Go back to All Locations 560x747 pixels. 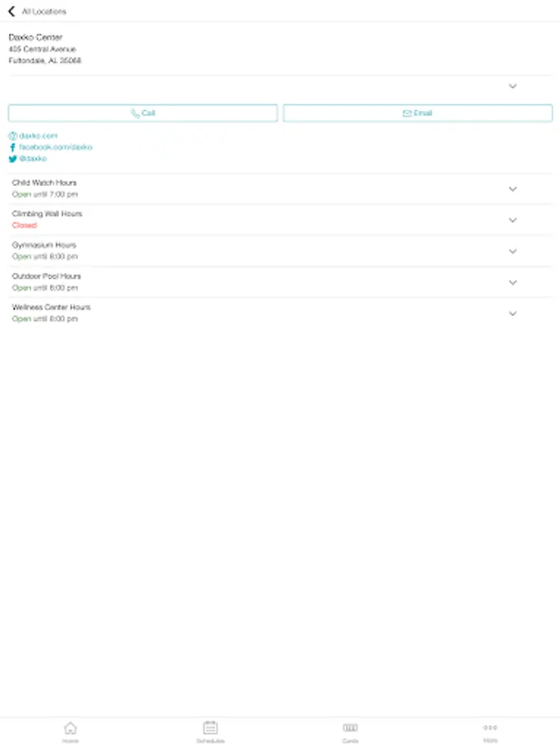12,12
